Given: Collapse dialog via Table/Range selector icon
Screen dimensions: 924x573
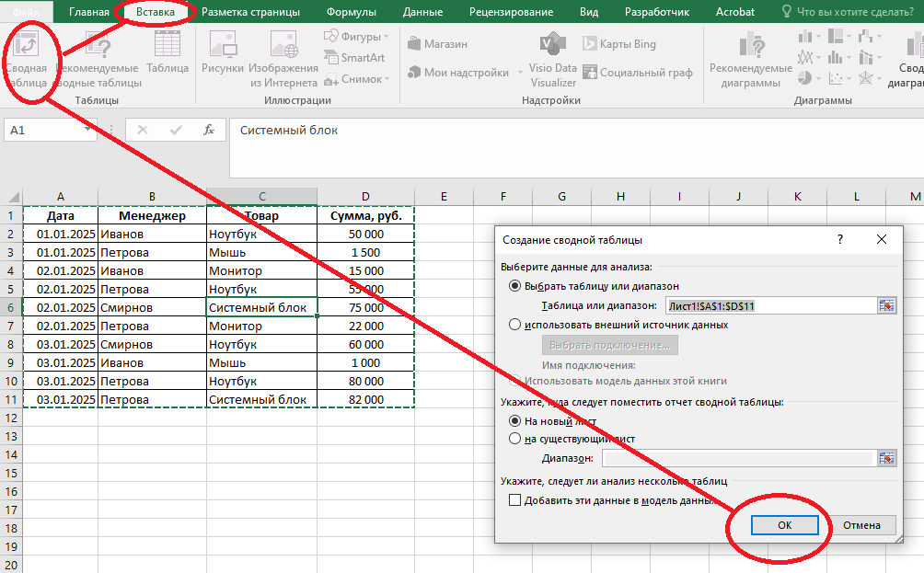Looking at the screenshot, I should tap(886, 305).
